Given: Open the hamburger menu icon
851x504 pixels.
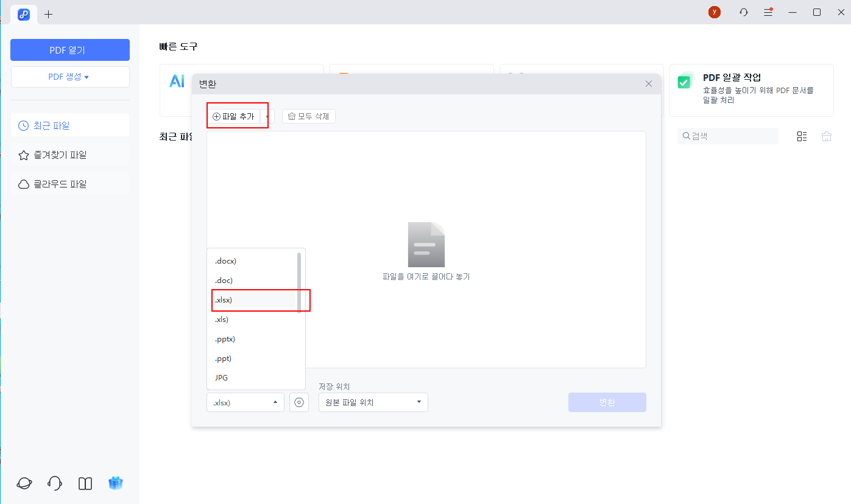Looking at the screenshot, I should tap(768, 12).
